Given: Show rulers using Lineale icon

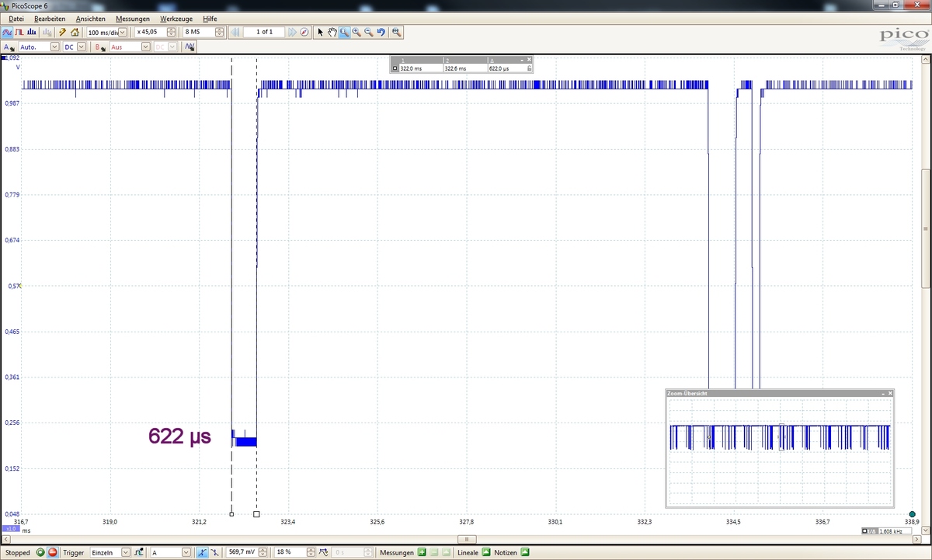Looking at the screenshot, I should 486,552.
